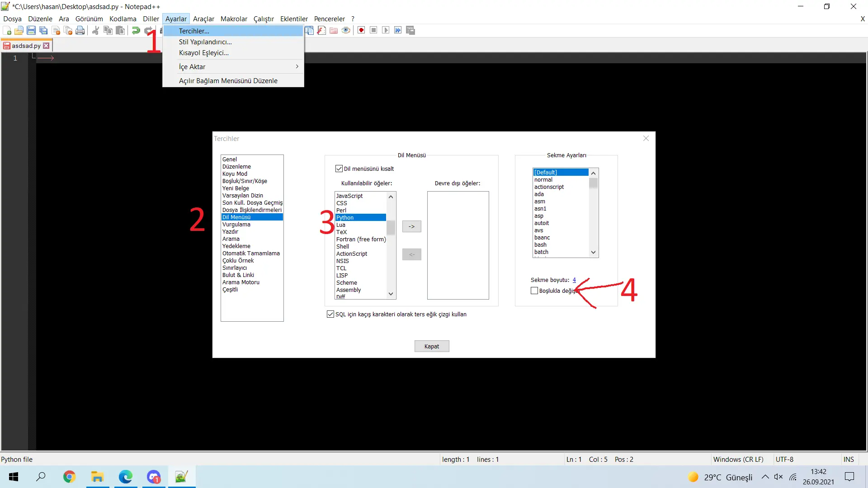Open Google Chrome from the taskbar
Viewport: 868px width, 488px height.
69,477
